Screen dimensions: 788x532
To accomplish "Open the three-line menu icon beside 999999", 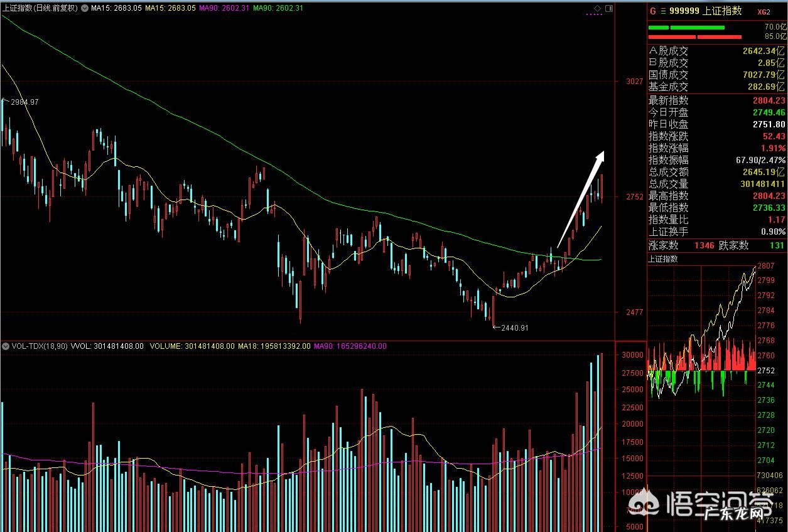I will [663, 11].
